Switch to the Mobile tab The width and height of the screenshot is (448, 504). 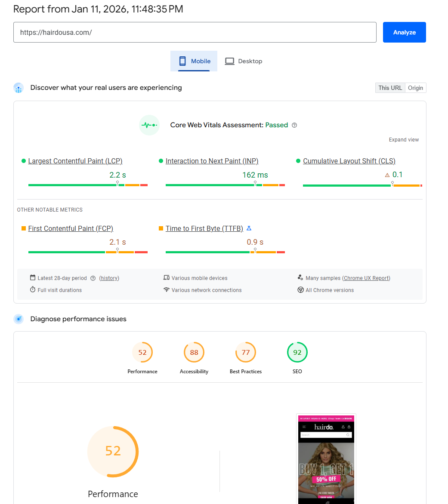coord(194,61)
